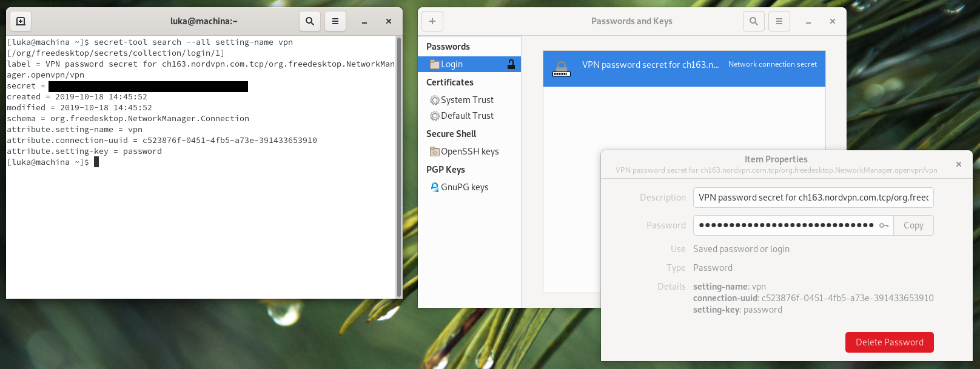The width and height of the screenshot is (980, 369).
Task: Click the terminal 'created = 2019-10-18' line
Action: 77,97
